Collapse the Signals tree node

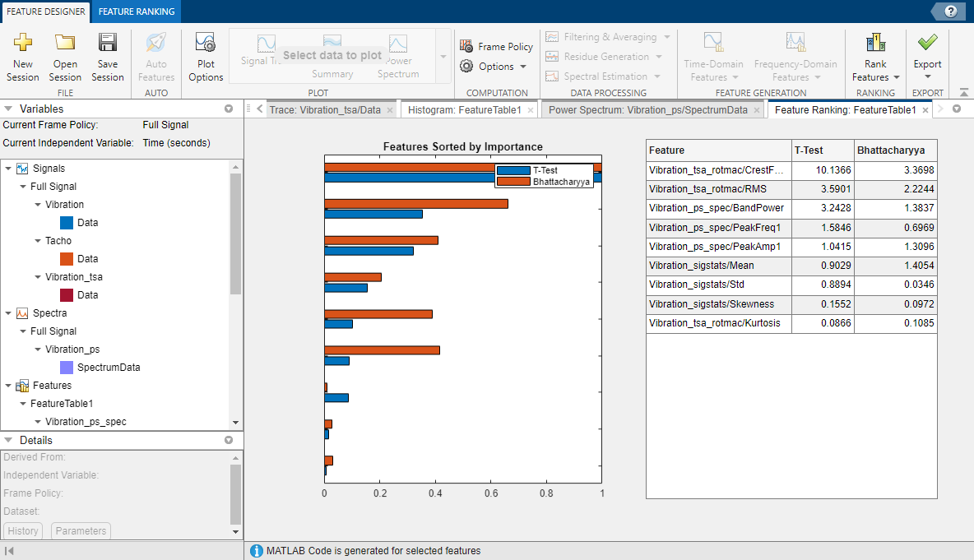(8, 169)
